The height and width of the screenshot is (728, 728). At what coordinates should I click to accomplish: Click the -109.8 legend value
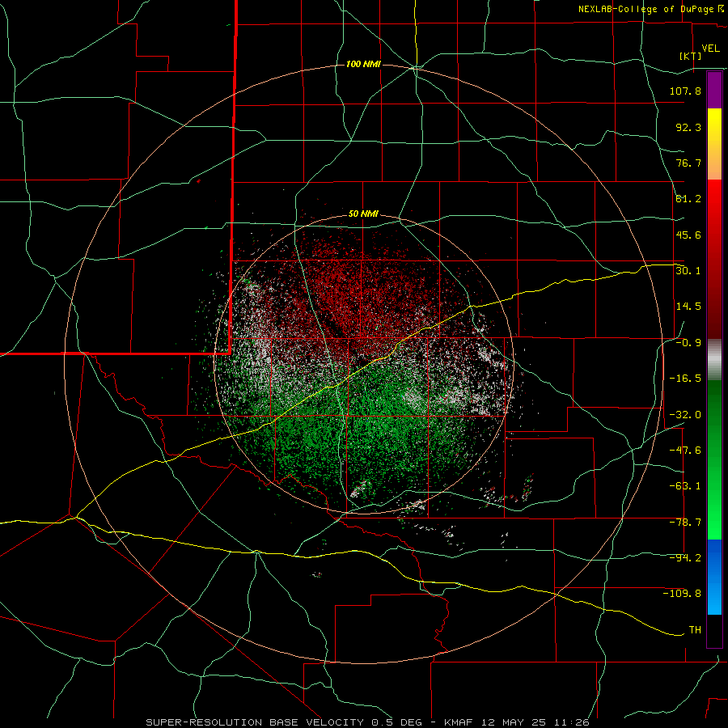pos(682,594)
